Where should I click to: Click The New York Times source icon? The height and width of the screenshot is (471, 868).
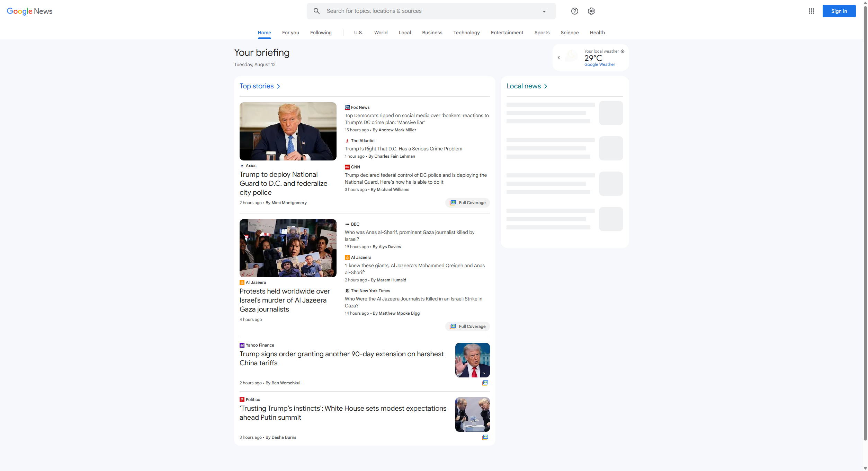tap(347, 291)
